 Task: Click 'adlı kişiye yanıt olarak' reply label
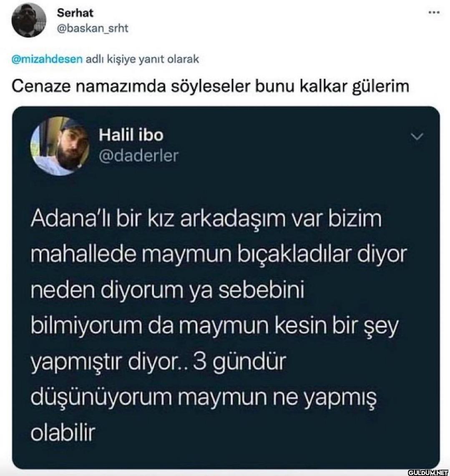click(x=142, y=59)
